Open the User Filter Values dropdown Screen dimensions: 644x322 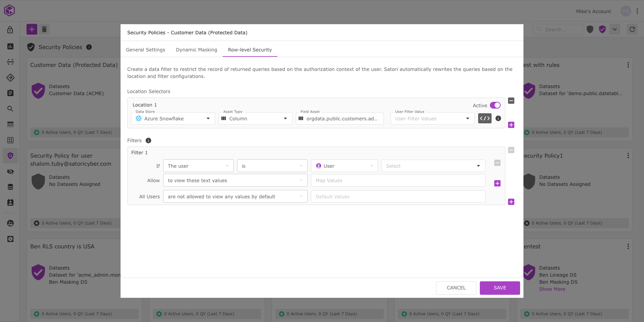[x=432, y=119]
